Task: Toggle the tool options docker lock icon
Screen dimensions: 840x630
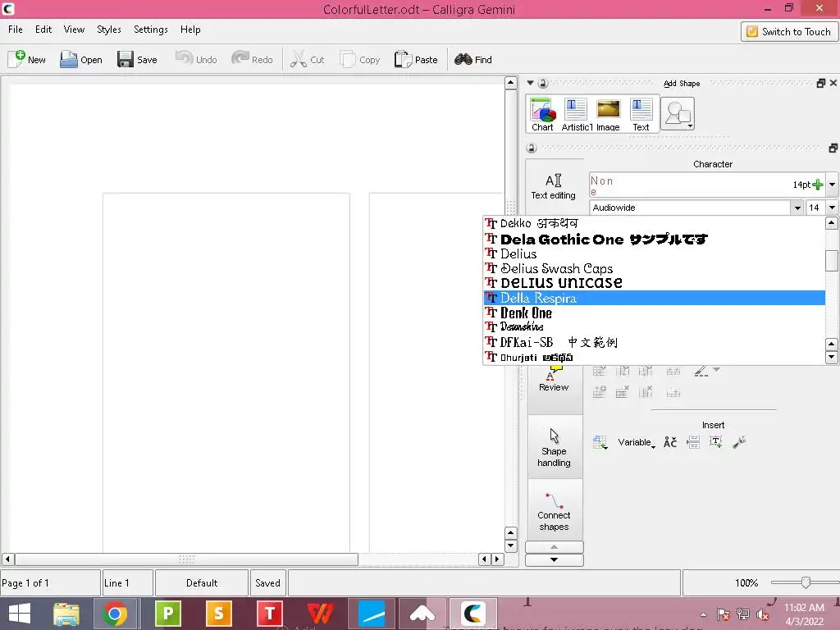Action: [x=532, y=148]
